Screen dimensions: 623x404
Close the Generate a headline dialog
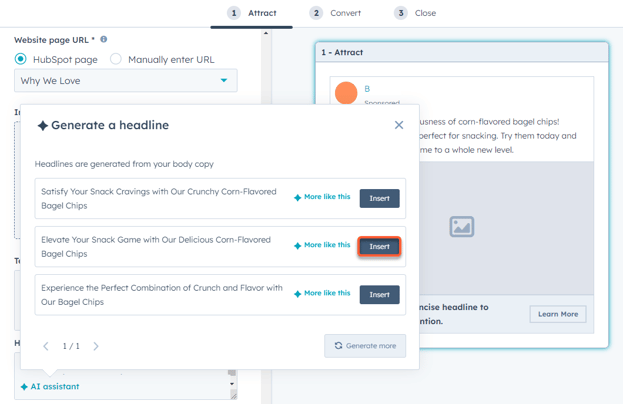coord(399,125)
